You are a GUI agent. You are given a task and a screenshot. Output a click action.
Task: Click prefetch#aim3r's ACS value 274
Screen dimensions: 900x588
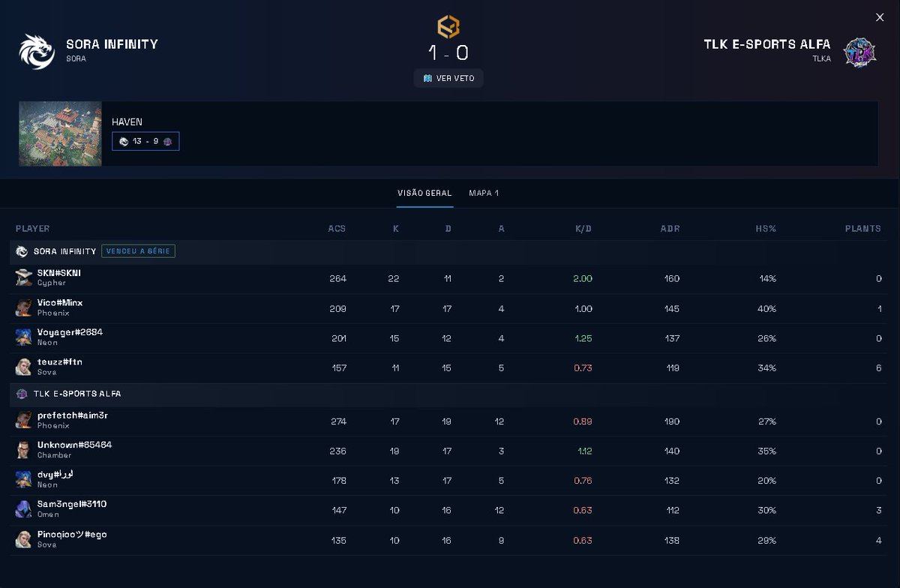click(337, 421)
